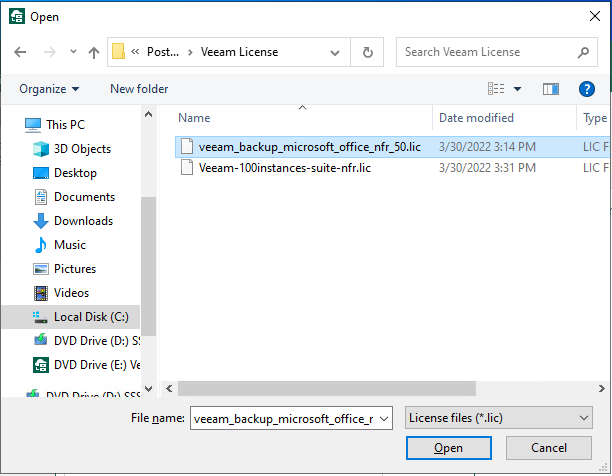612x476 pixels.
Task: Click the Post... breadcrumb segment
Action: (x=163, y=52)
